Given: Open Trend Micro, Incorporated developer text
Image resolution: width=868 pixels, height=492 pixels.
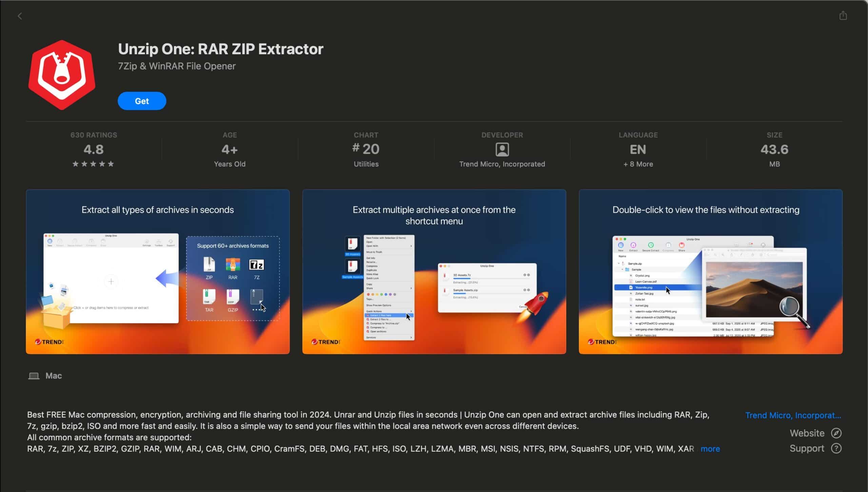Looking at the screenshot, I should (502, 164).
